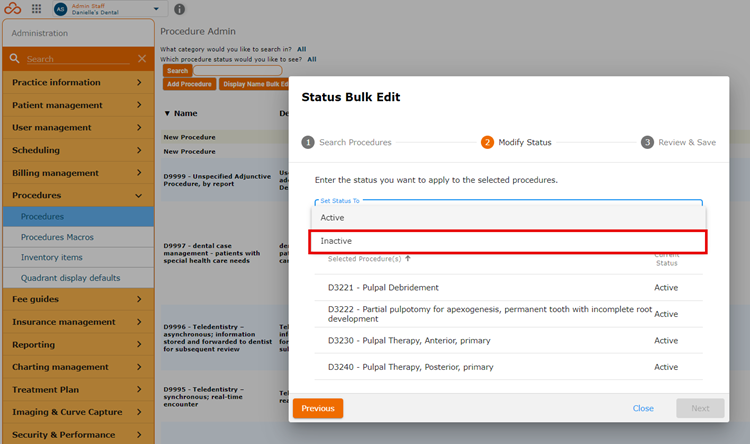This screenshot has height=444, width=750.
Task: Click the cloud logo icon
Action: (x=12, y=9)
